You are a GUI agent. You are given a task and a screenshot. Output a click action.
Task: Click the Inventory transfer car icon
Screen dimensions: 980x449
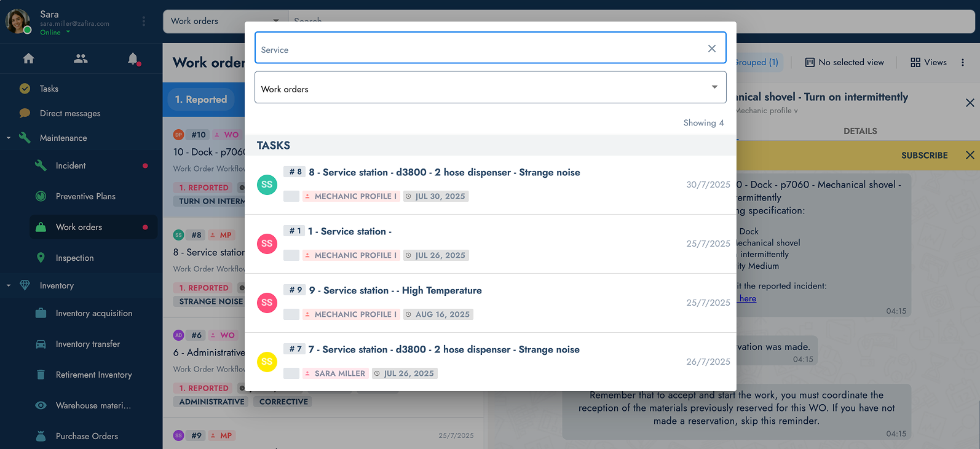click(41, 344)
